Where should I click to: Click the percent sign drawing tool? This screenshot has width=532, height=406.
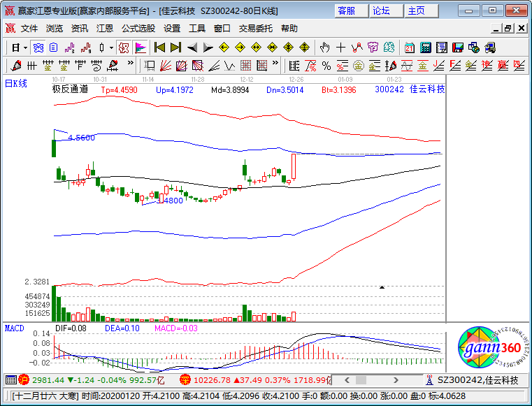[x=326, y=66]
